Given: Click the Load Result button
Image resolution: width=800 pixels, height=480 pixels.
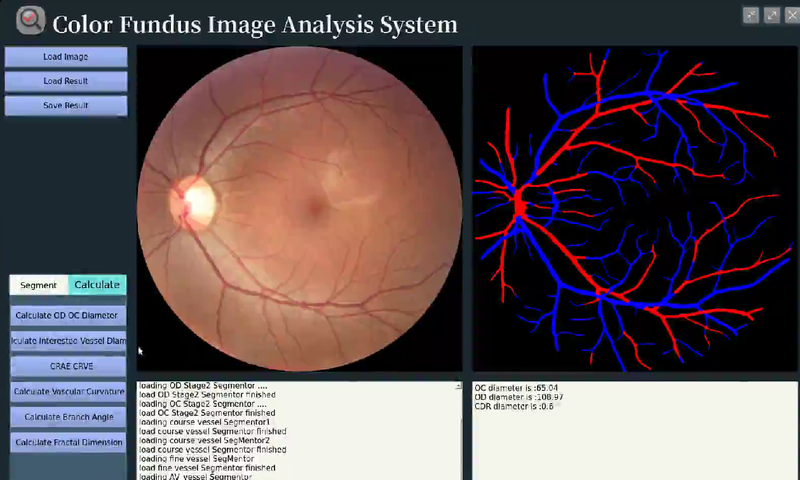Looking at the screenshot, I should (x=66, y=81).
